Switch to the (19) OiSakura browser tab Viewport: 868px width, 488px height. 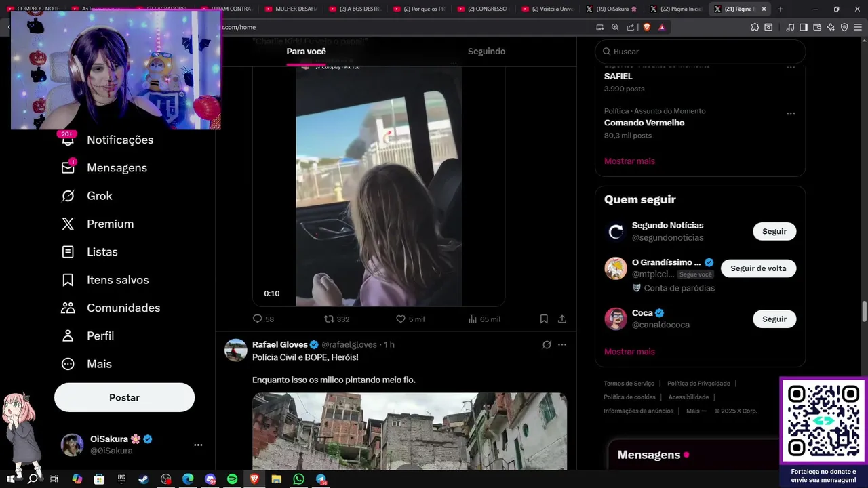click(612, 9)
